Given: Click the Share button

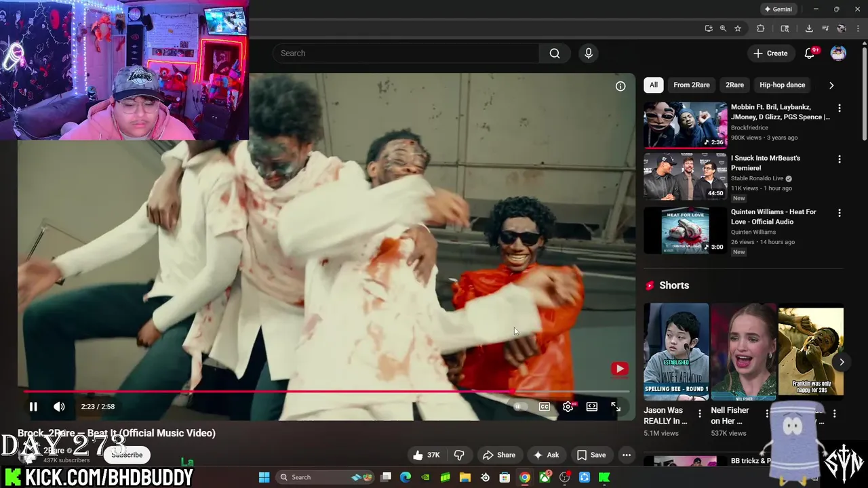Looking at the screenshot, I should tap(498, 455).
